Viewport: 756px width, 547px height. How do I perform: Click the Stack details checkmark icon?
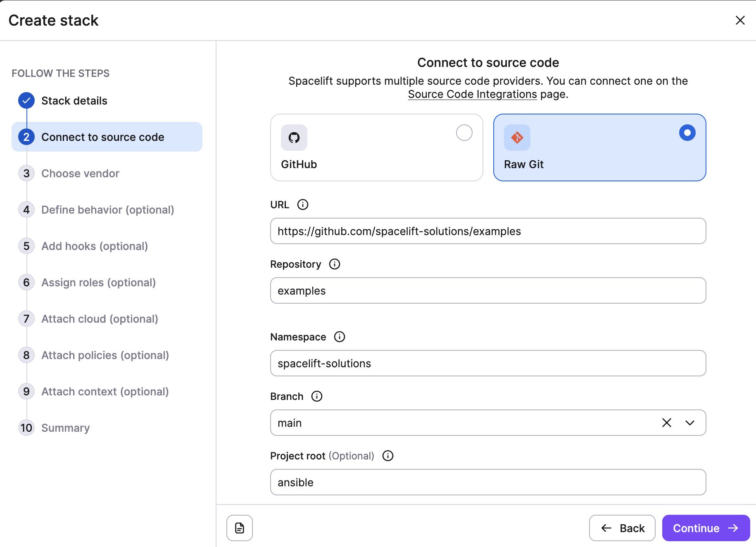click(x=26, y=100)
